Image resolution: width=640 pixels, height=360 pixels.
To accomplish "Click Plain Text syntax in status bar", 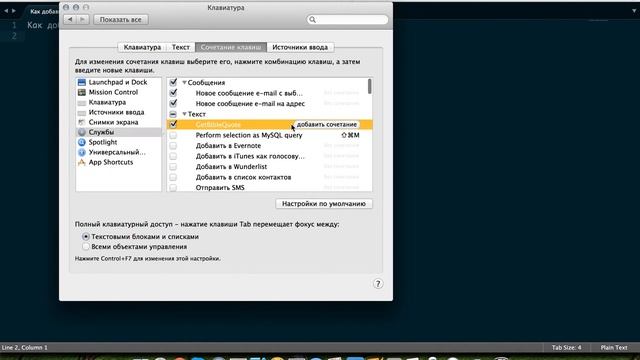I will tap(614, 348).
